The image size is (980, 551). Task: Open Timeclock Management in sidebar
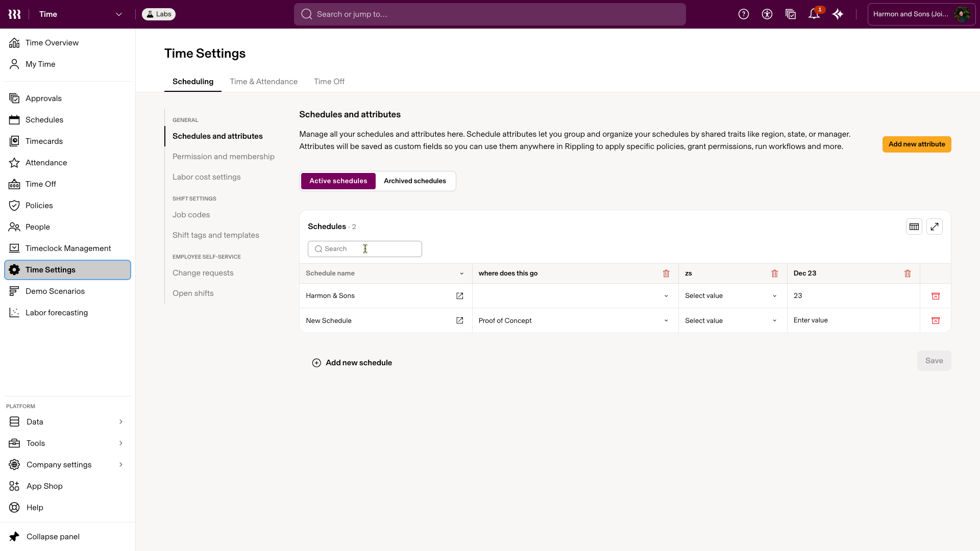click(x=67, y=248)
